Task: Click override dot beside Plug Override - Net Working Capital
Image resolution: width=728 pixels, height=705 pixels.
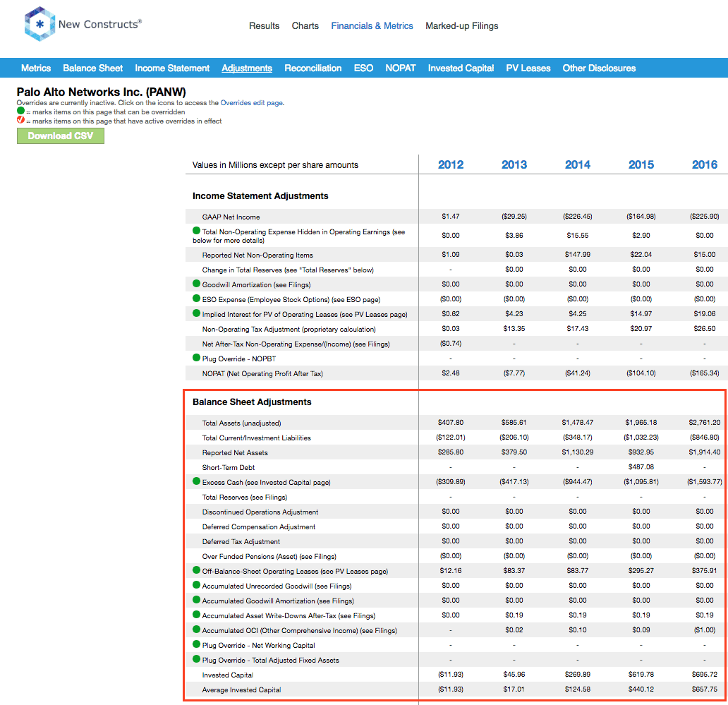Action: (196, 644)
